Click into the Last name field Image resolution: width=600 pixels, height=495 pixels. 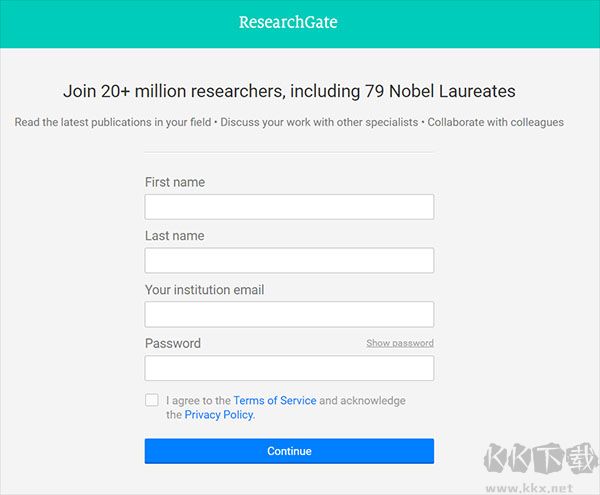(x=289, y=261)
